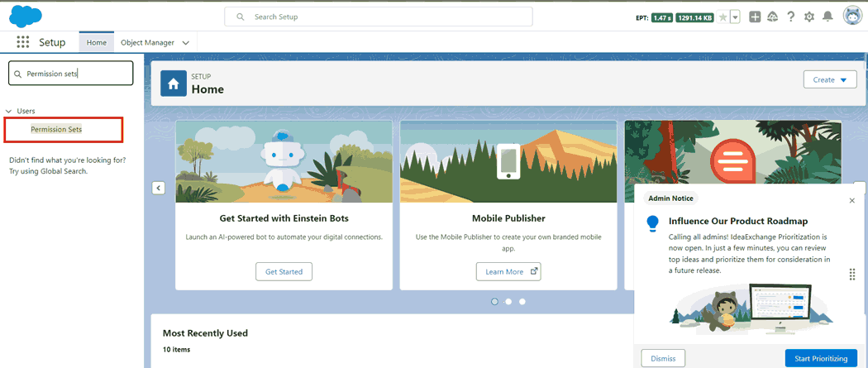
Task: Open Permission Sets in the sidebar
Action: click(56, 130)
